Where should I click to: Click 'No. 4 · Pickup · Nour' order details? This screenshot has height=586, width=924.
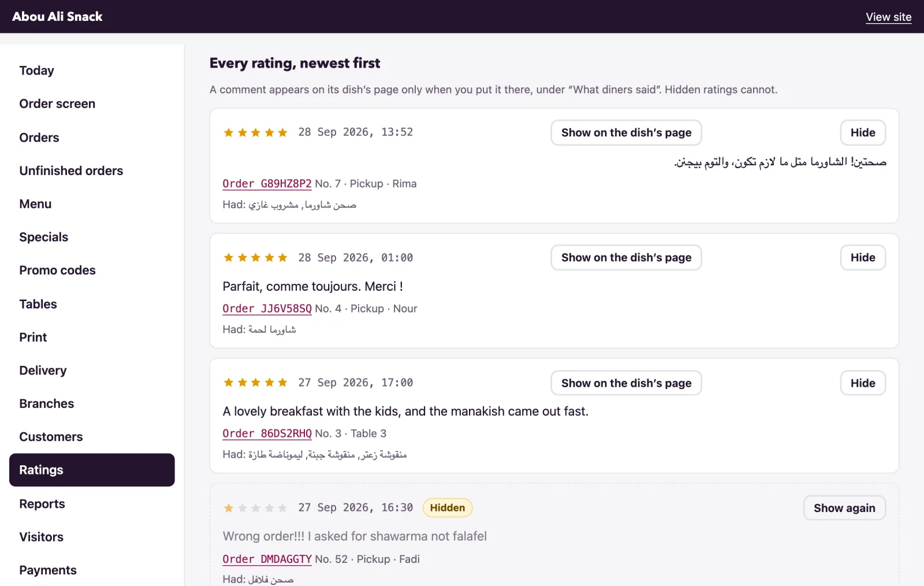(366, 309)
